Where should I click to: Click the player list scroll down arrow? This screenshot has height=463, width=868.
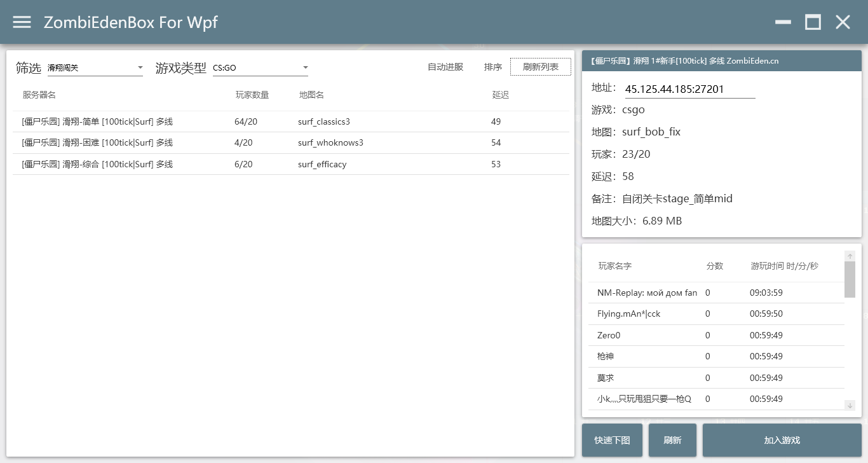point(850,405)
